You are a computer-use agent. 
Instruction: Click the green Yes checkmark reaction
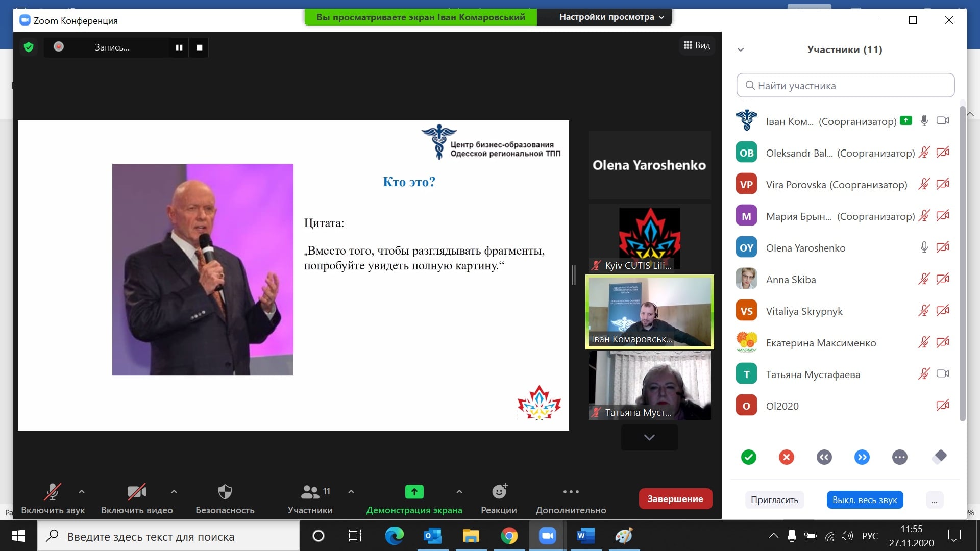click(748, 457)
